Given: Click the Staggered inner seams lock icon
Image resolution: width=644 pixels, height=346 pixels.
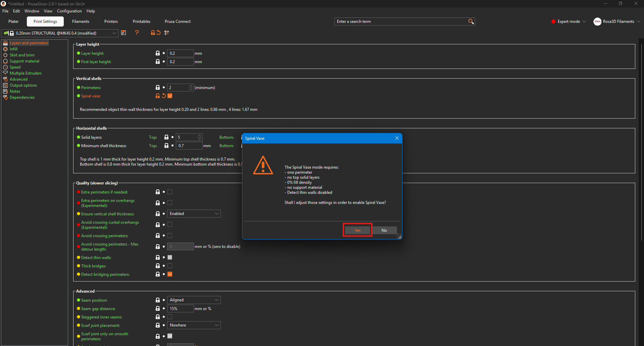Looking at the screenshot, I should pyautogui.click(x=158, y=317).
